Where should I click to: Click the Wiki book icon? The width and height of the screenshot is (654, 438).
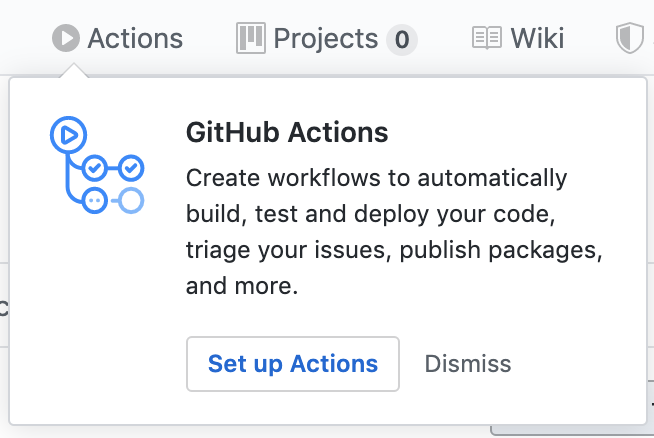pos(486,39)
